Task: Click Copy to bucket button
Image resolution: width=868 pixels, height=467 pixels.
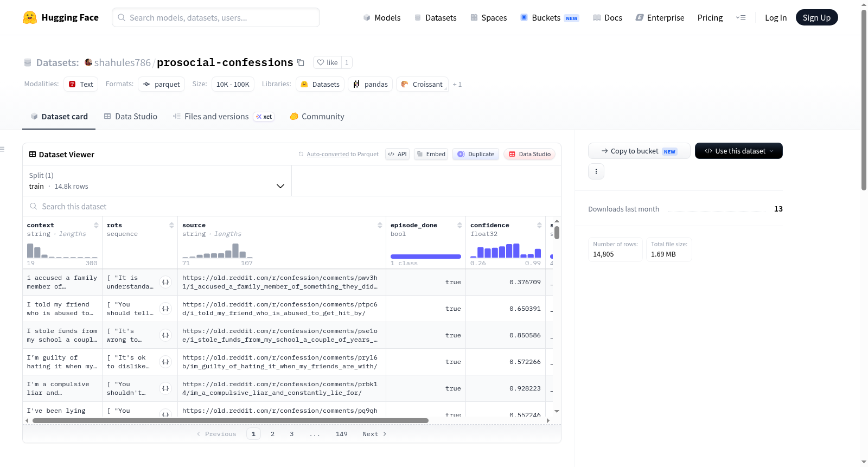Action: (639, 151)
